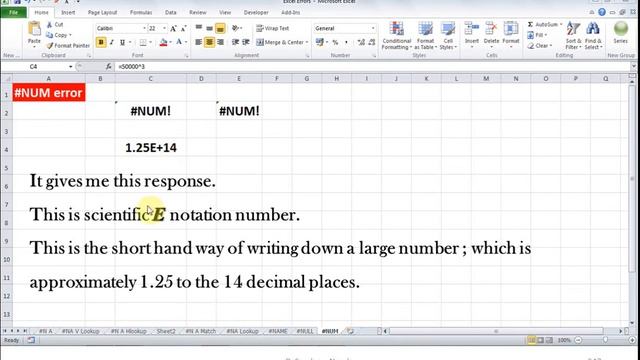Open the #NAME sheet tab

(x=278, y=331)
